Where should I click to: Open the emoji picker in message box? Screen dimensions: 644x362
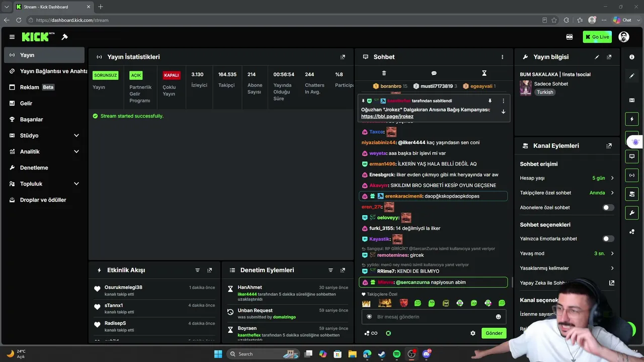pyautogui.click(x=499, y=317)
